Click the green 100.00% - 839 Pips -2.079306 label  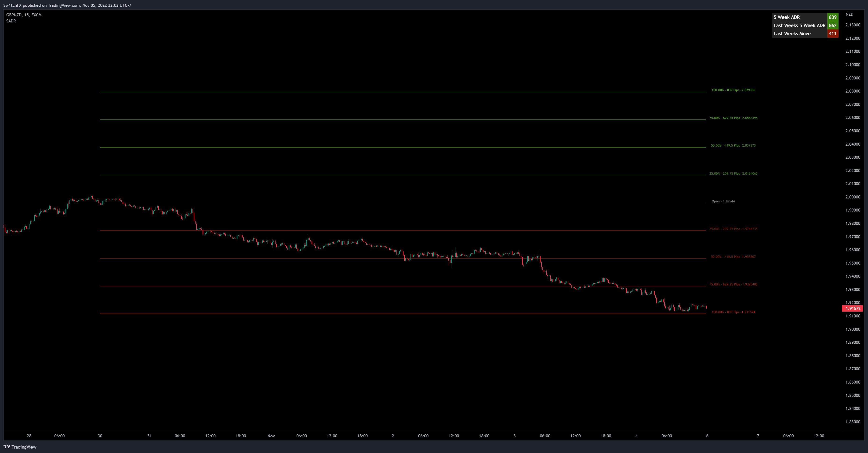click(x=733, y=90)
